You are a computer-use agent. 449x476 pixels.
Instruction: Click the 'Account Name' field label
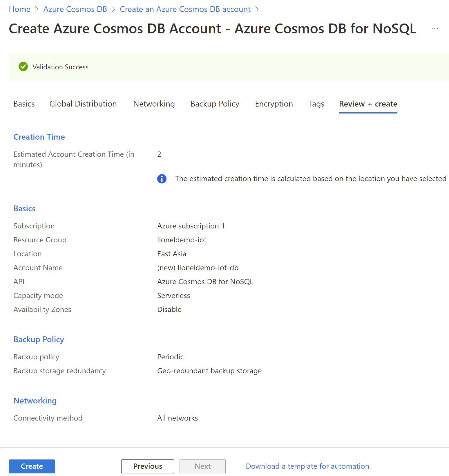(38, 268)
